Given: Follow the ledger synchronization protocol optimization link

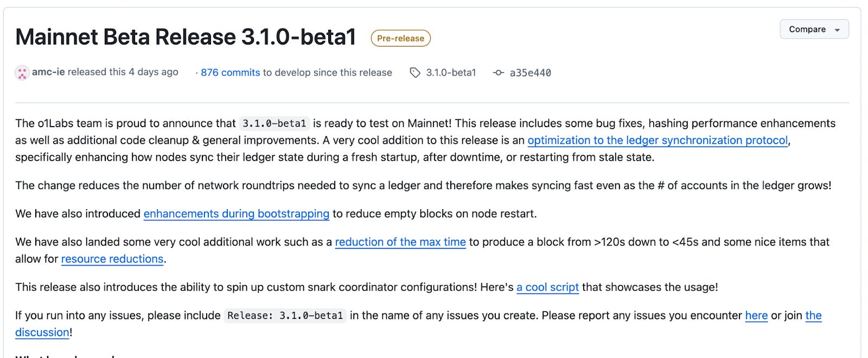Looking at the screenshot, I should tap(658, 140).
